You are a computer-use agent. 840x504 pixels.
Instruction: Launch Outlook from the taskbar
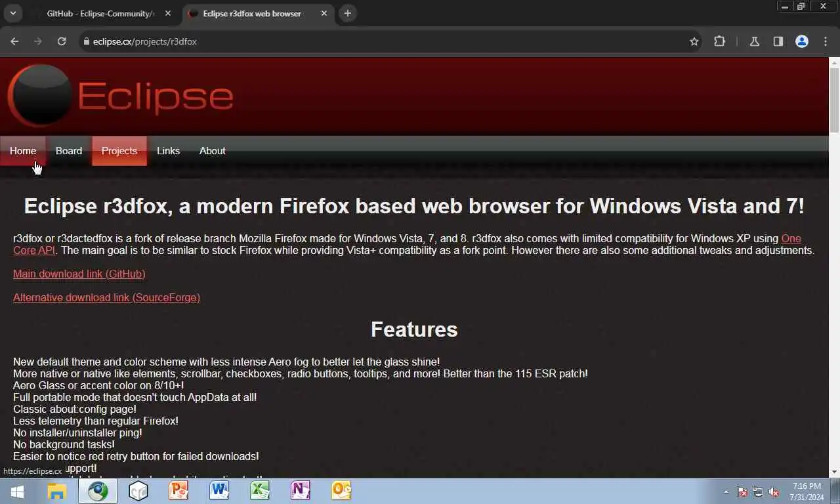tap(341, 491)
